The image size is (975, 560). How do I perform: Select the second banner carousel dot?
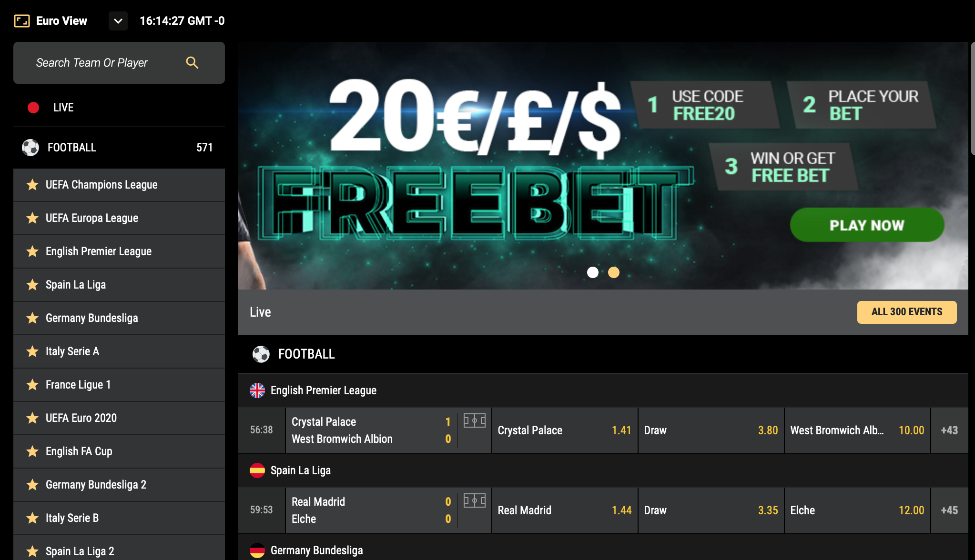click(614, 272)
